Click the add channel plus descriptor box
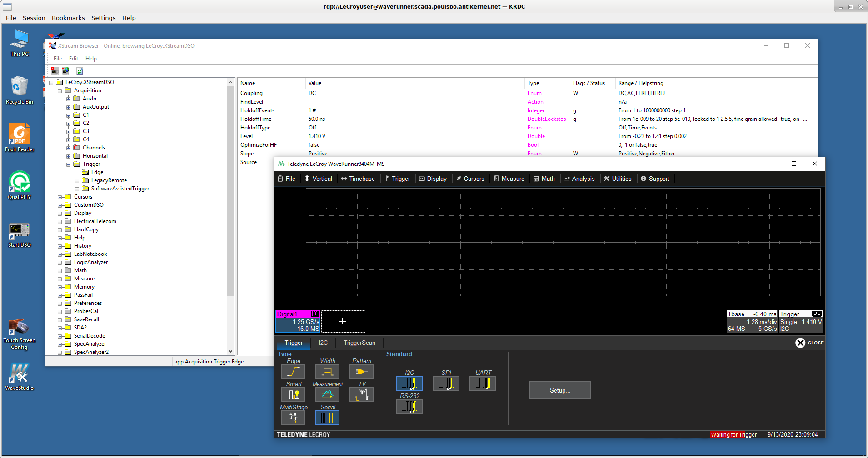This screenshot has width=868, height=458. click(x=343, y=321)
